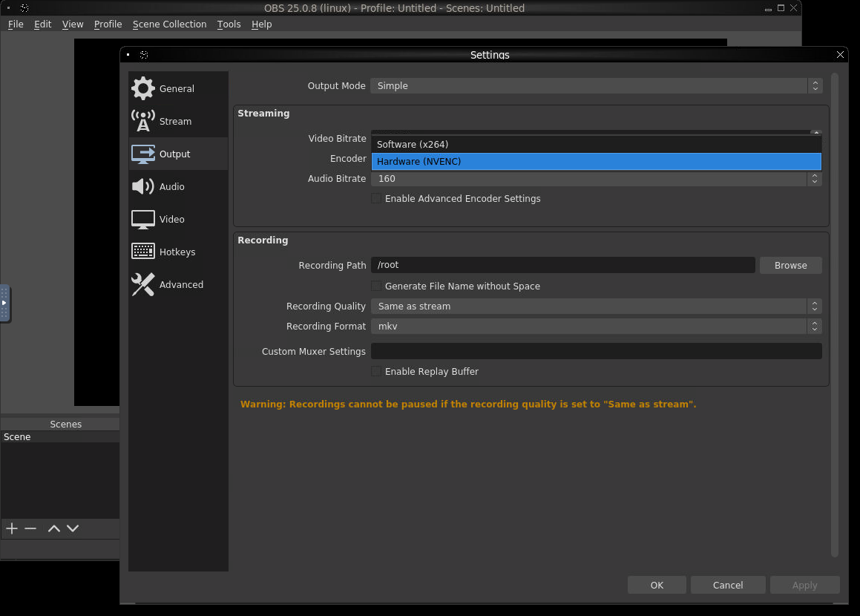Enable the Replay Buffer

tap(376, 371)
